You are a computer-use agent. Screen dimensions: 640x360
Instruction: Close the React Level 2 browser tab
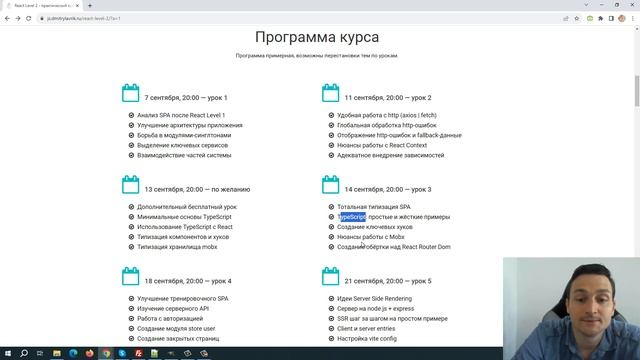tap(77, 6)
